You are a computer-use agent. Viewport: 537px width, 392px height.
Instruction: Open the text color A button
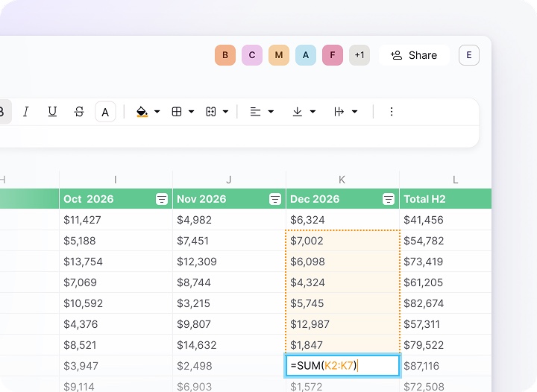coord(105,112)
